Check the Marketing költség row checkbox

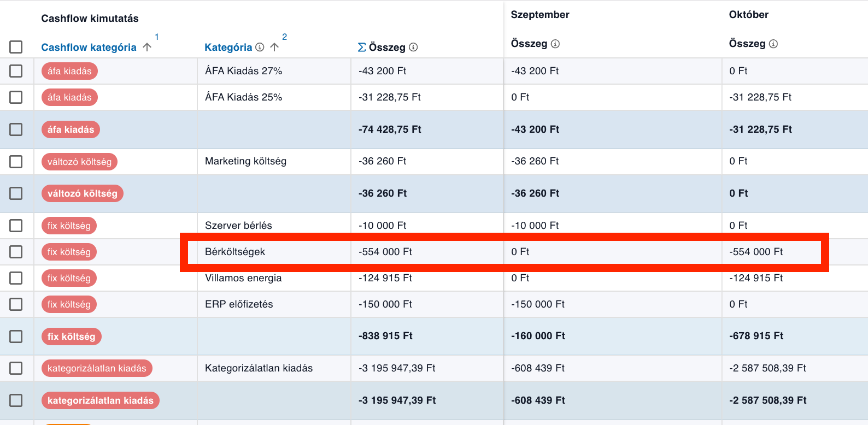16,162
